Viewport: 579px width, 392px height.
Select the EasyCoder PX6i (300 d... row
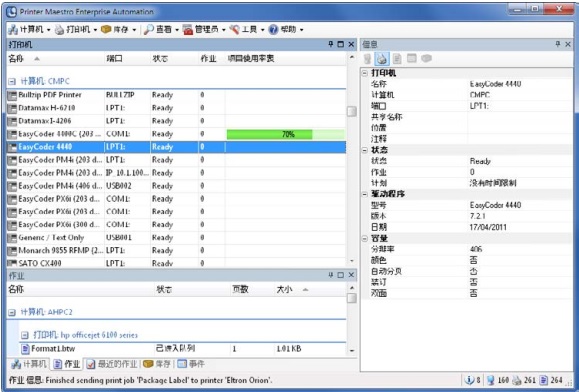176,225
